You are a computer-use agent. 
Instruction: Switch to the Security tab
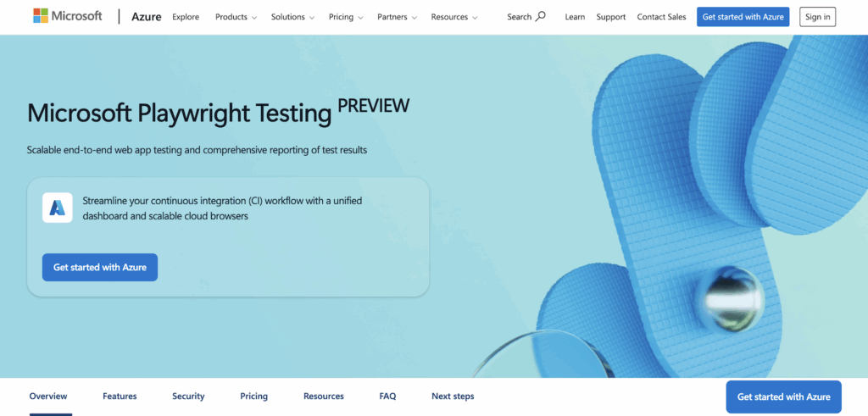[188, 396]
